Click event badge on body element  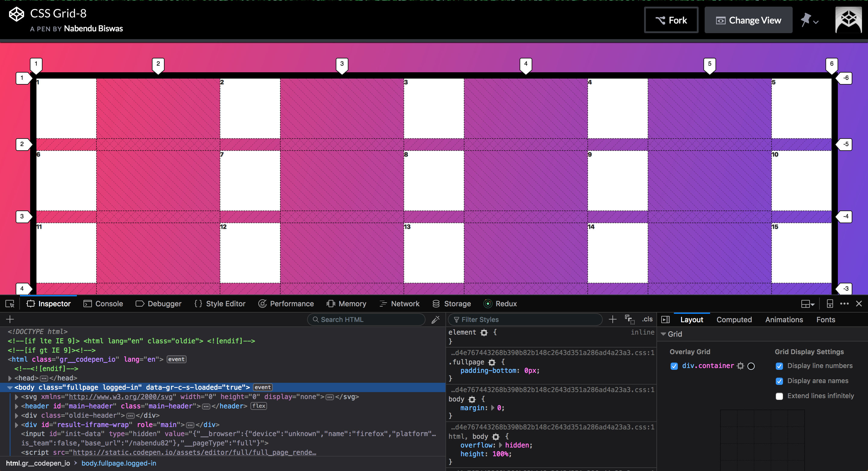pos(263,387)
